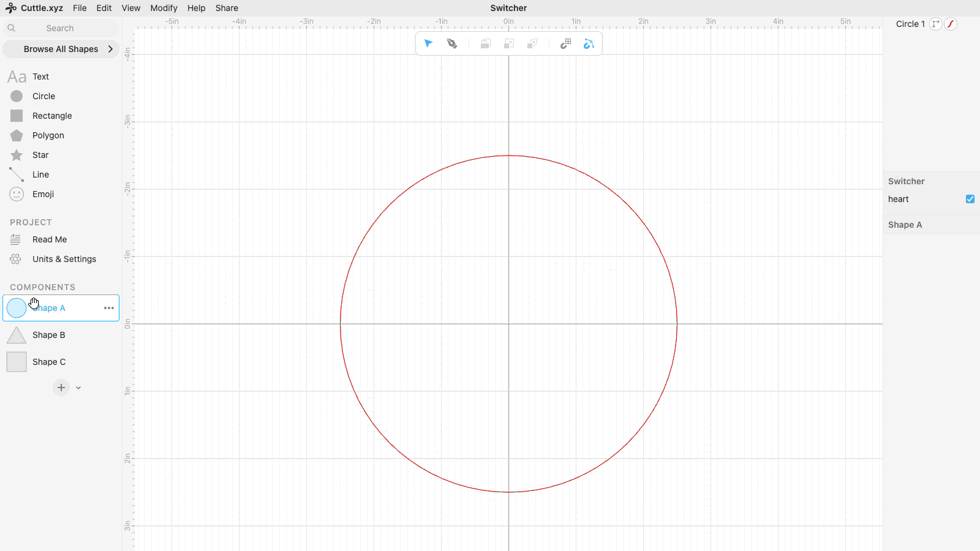This screenshot has height=551, width=980.
Task: Select the Line tool
Action: tap(40, 174)
